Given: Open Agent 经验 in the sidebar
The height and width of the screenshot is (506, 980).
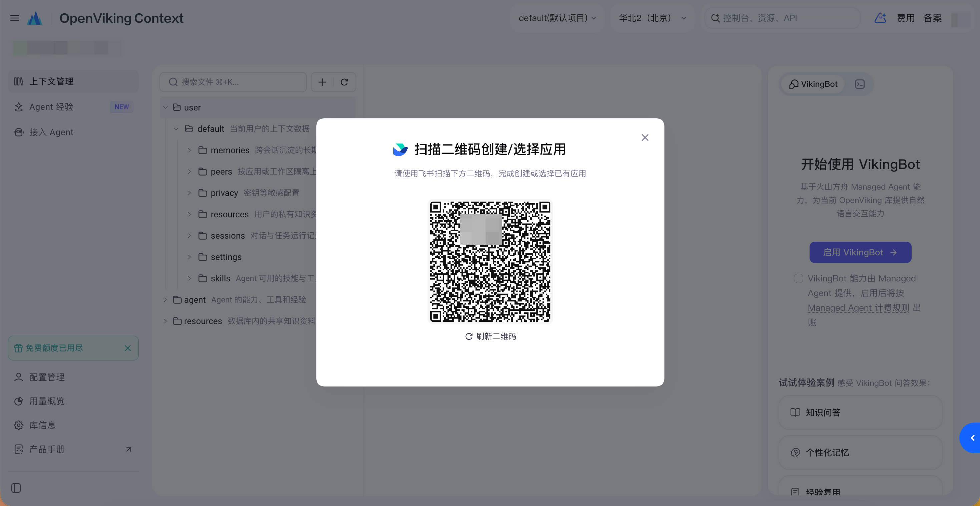Looking at the screenshot, I should 73,106.
